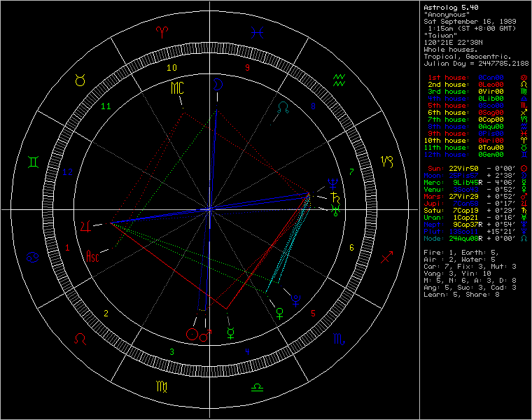
Task: Click house number 4 in the wheel
Action: (247, 351)
